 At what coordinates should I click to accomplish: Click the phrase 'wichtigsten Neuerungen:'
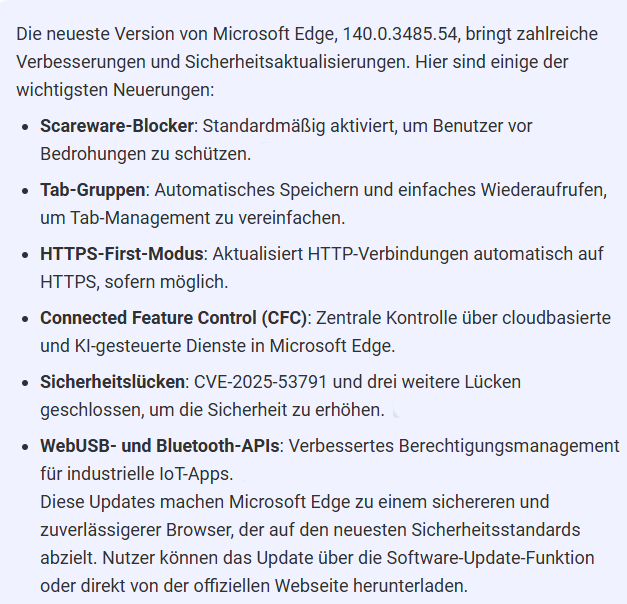click(x=115, y=89)
